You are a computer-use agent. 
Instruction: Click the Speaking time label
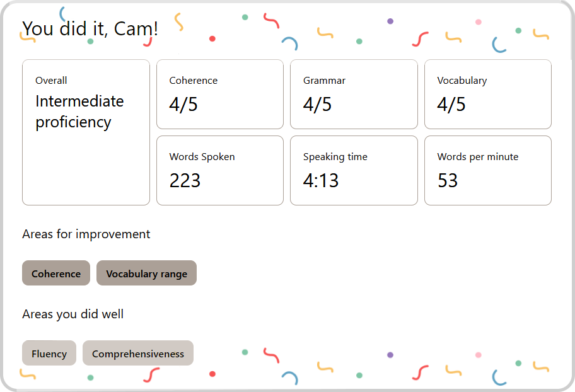point(335,157)
